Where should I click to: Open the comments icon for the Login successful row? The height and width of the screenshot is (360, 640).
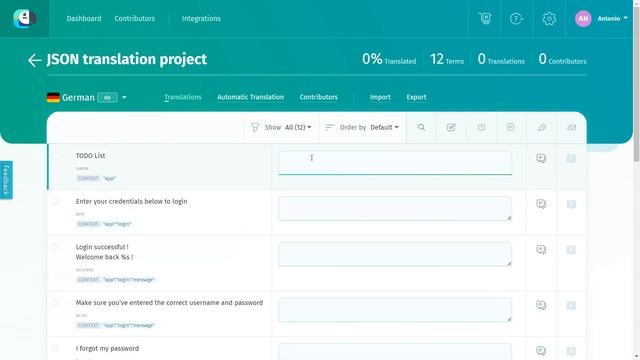pos(541,249)
